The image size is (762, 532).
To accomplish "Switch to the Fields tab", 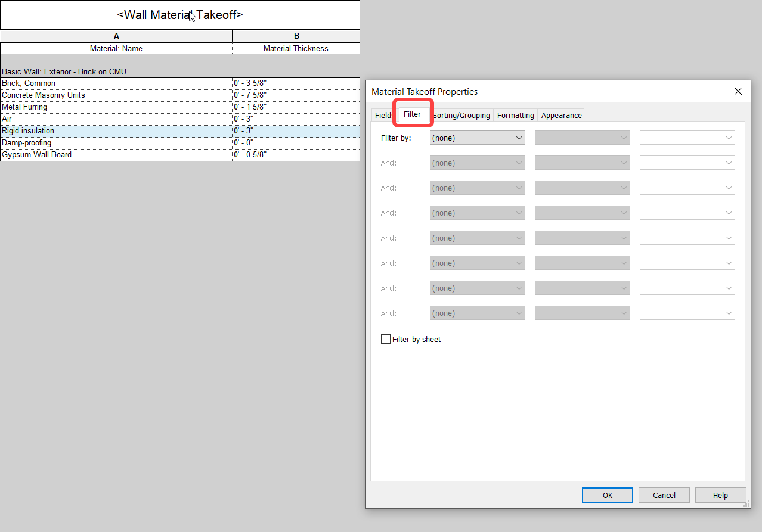I will coord(383,115).
